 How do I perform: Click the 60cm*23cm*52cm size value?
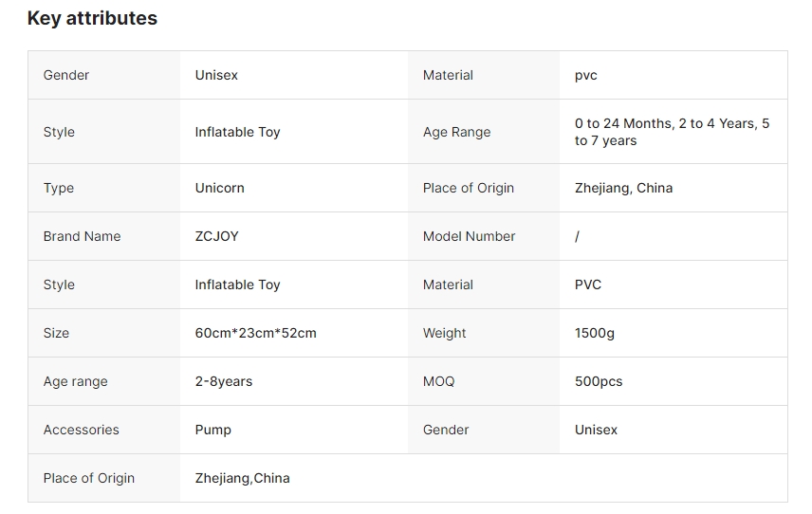pos(255,333)
